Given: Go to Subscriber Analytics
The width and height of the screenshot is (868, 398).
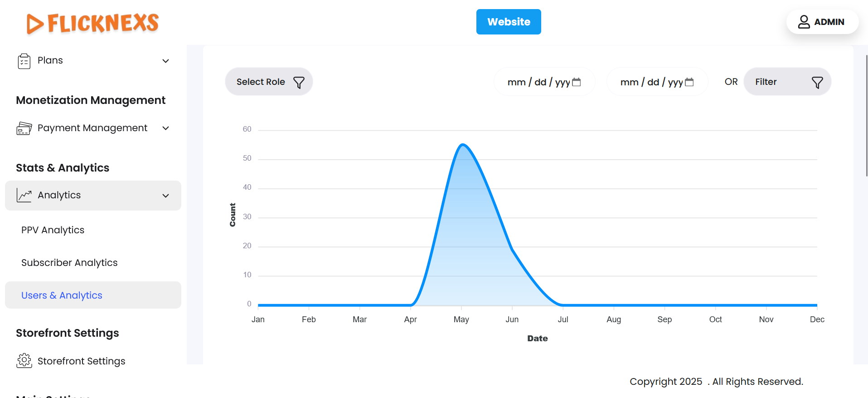Looking at the screenshot, I should 69,263.
